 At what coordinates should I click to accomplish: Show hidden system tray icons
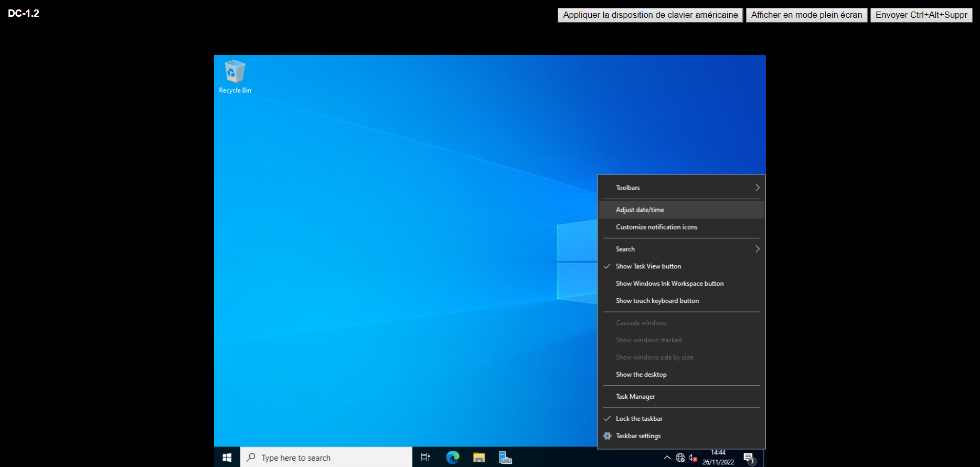[x=667, y=458]
